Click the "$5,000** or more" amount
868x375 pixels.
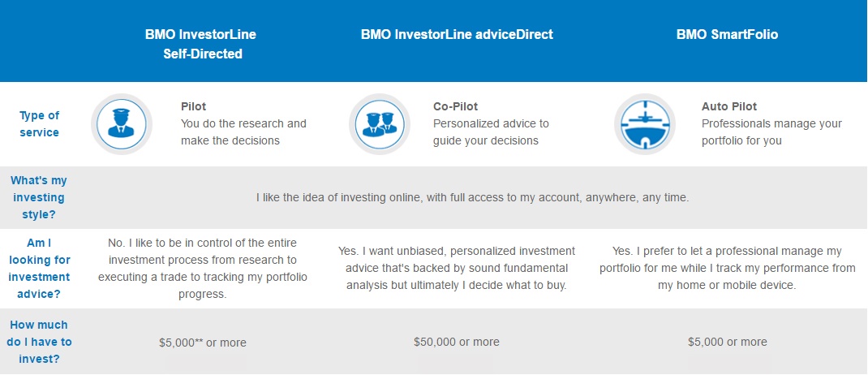click(x=203, y=343)
